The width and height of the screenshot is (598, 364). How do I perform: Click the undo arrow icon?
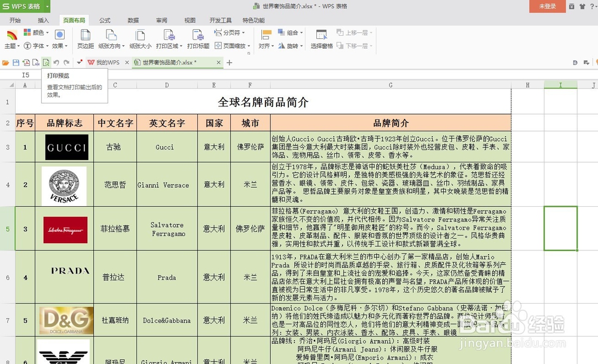pos(56,63)
